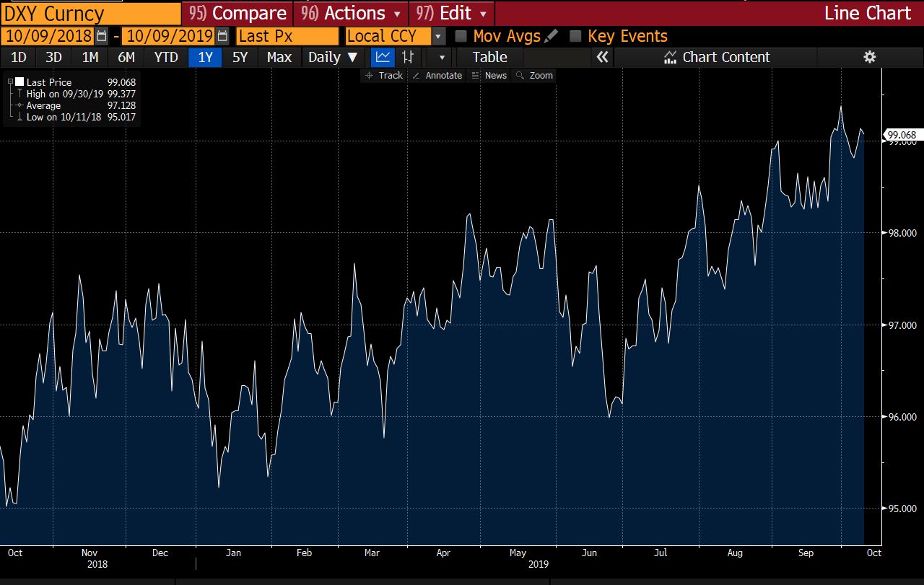The height and width of the screenshot is (585, 924).
Task: Select the line chart style icon
Action: click(x=383, y=57)
